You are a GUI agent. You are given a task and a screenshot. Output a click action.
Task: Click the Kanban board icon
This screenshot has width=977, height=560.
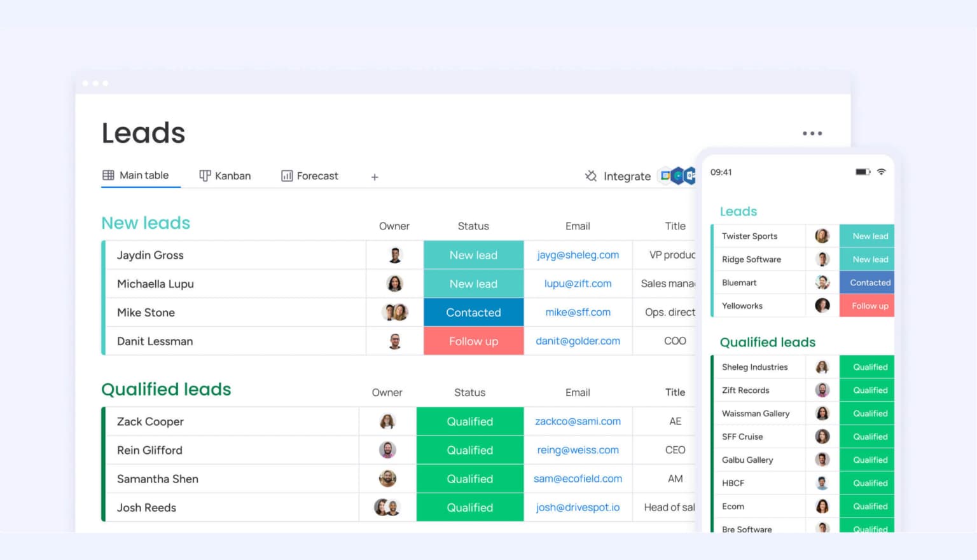(204, 175)
